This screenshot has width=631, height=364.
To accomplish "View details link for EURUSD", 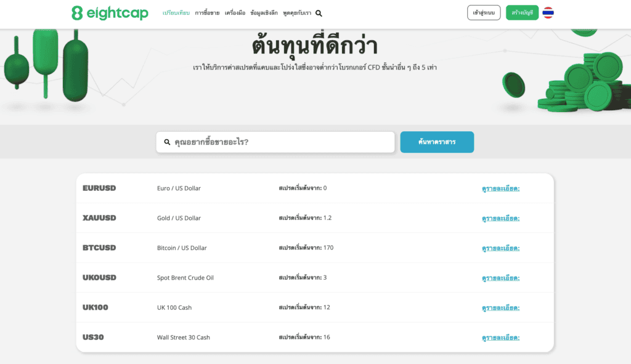I will click(x=500, y=188).
